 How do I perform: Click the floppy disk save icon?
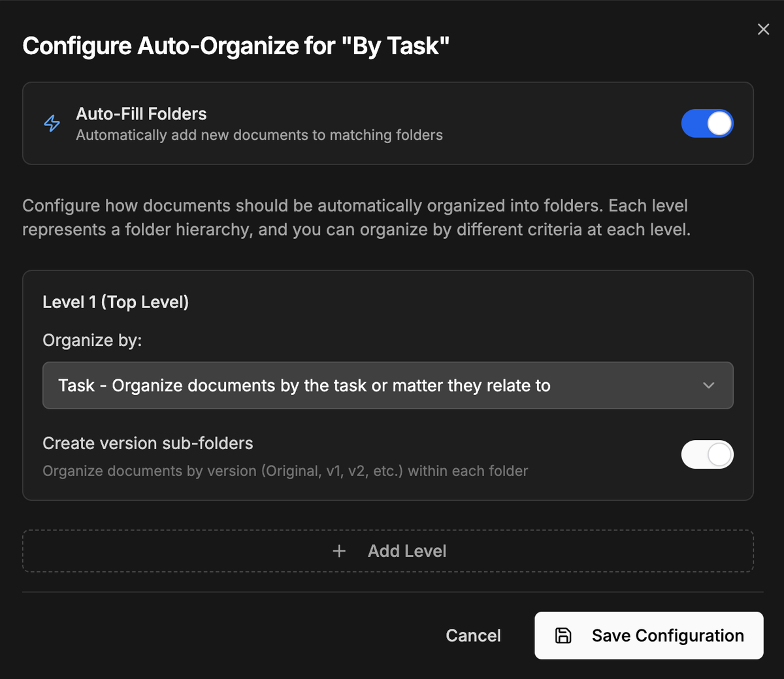(x=563, y=635)
